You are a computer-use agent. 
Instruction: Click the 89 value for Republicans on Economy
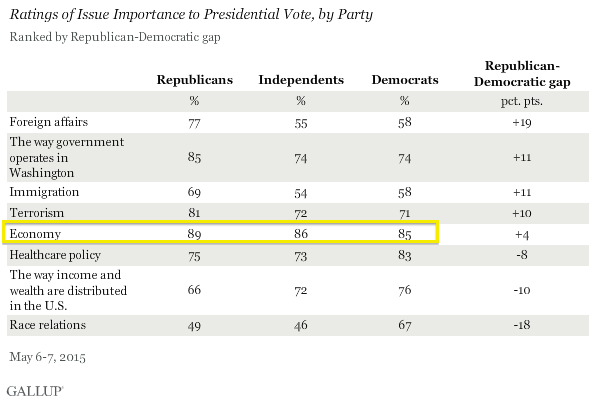(x=194, y=234)
